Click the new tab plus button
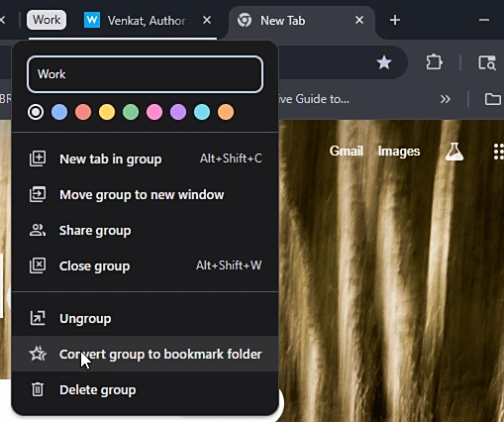The width and height of the screenshot is (504, 422). (395, 21)
